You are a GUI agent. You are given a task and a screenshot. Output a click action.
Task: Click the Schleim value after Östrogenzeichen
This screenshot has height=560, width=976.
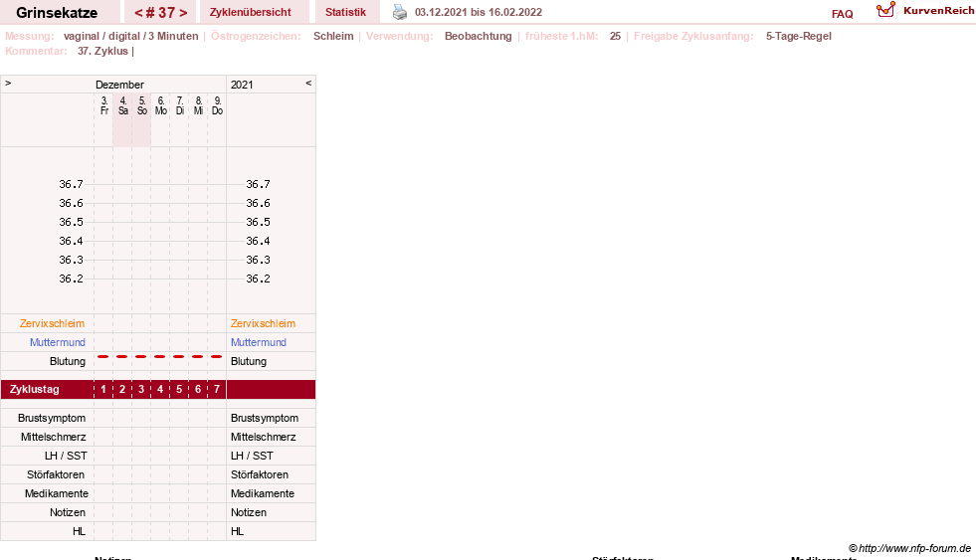[x=333, y=36]
